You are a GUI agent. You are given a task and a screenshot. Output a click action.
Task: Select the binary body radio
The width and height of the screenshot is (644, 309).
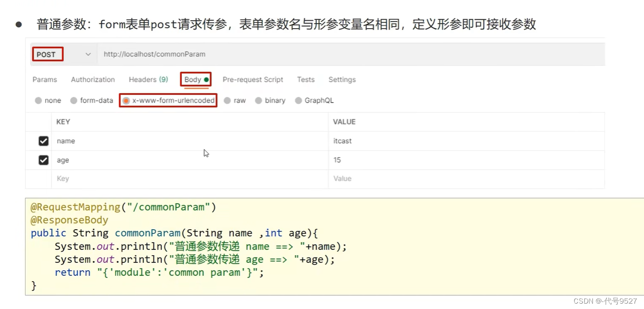pos(259,101)
